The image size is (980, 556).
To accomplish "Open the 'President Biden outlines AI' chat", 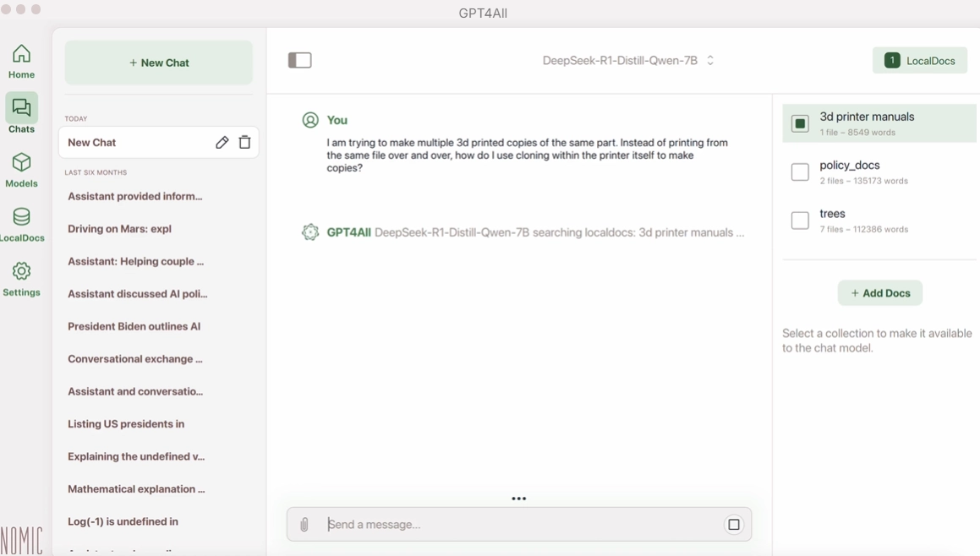I will tap(134, 326).
